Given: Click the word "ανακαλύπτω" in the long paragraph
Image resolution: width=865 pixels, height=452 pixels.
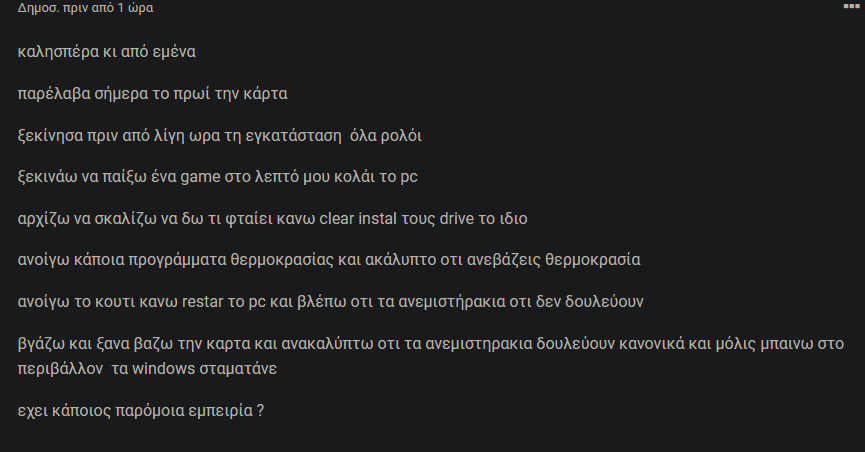Looking at the screenshot, I should click(x=327, y=344).
